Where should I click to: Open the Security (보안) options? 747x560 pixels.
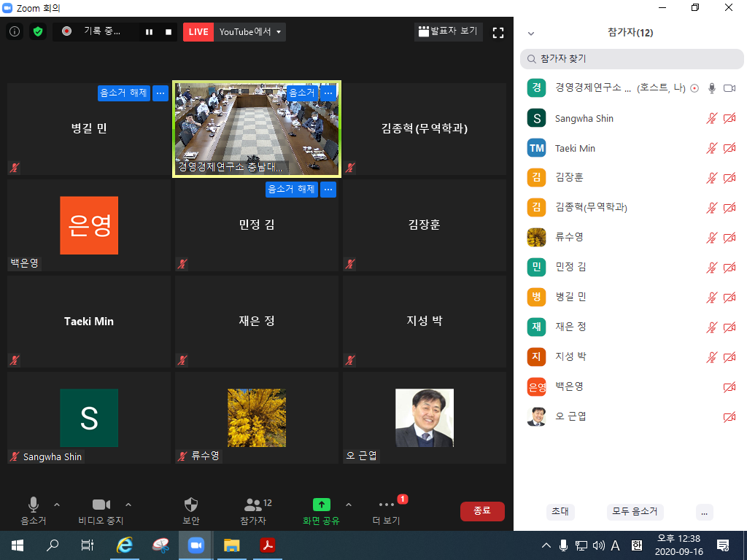click(190, 510)
